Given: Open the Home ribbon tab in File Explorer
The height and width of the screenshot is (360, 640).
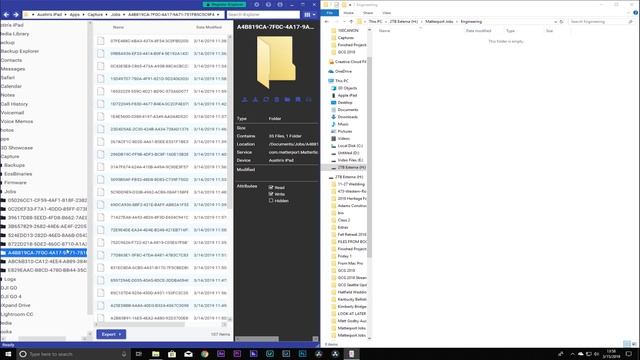Looking at the screenshot, I should pyautogui.click(x=349, y=13).
